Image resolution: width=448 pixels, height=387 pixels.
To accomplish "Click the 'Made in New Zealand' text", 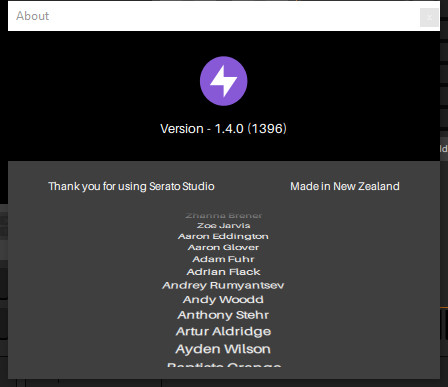I will point(345,186).
